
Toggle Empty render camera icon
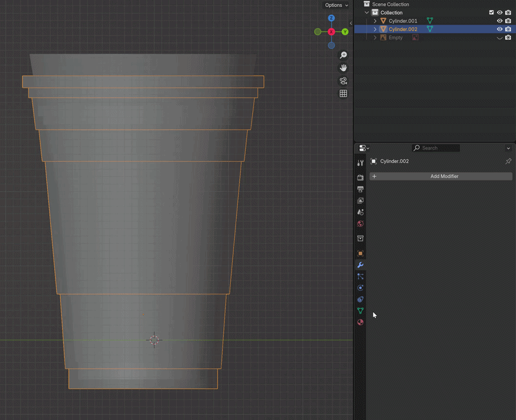tap(508, 37)
